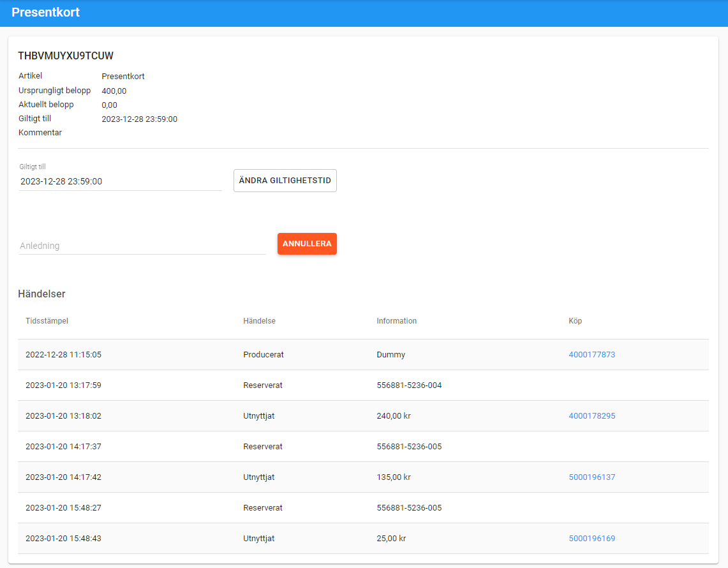Click the timestamp 2023-01-20 15:48:43

tap(63, 539)
